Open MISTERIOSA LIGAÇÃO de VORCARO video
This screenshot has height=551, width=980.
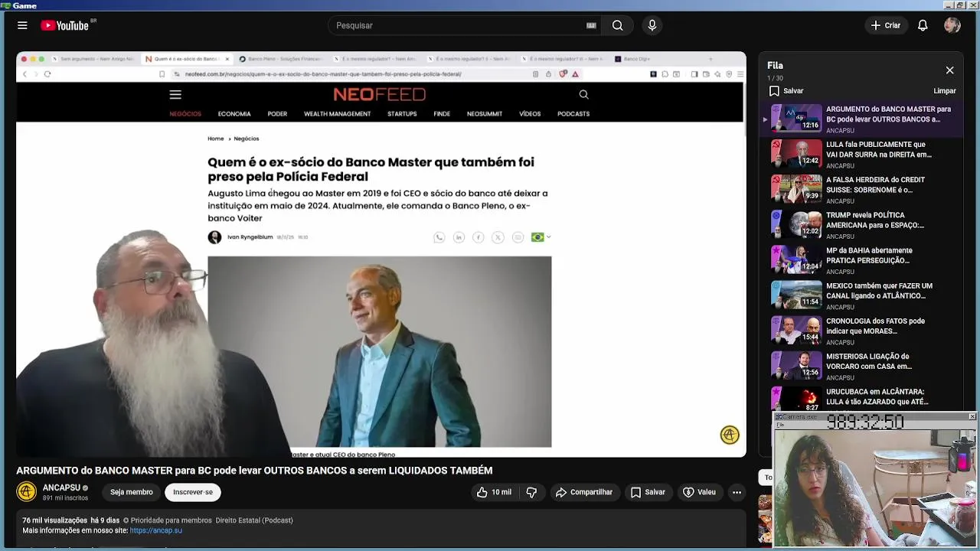coord(861,366)
